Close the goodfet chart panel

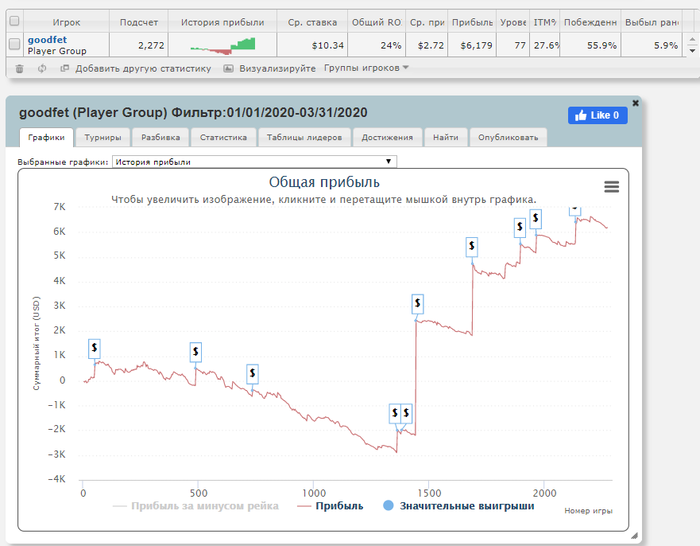(636, 103)
